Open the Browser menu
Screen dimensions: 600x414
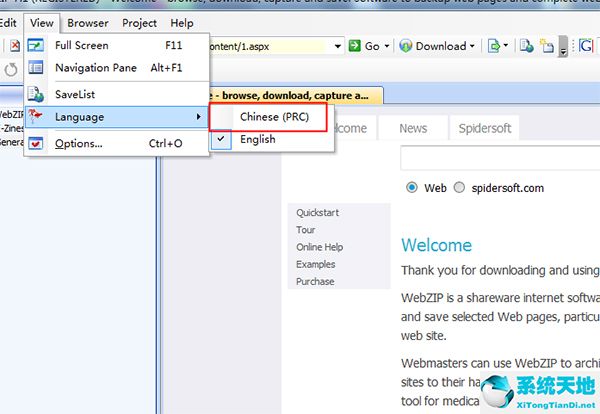coord(88,23)
